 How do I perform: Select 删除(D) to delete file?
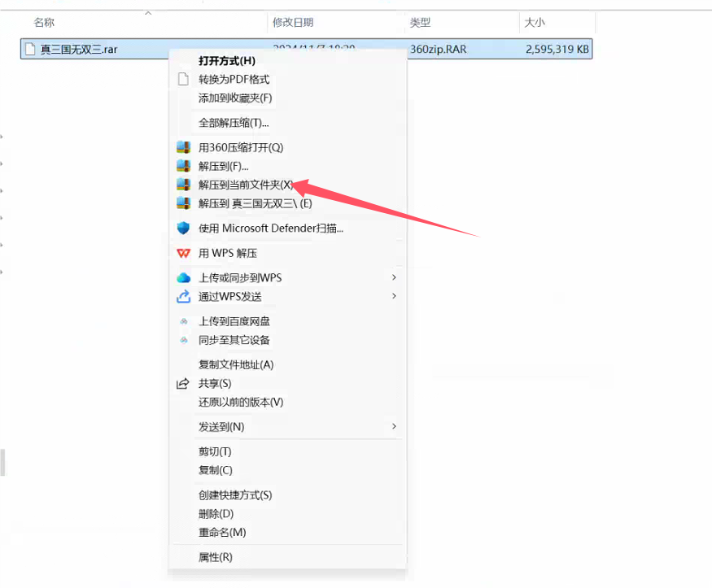click(x=216, y=514)
